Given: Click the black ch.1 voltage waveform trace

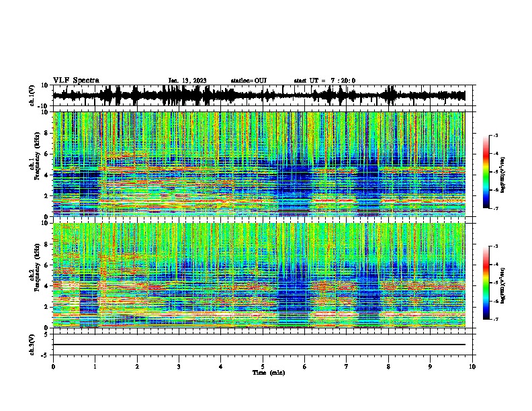Looking at the screenshot, I should (x=259, y=95).
